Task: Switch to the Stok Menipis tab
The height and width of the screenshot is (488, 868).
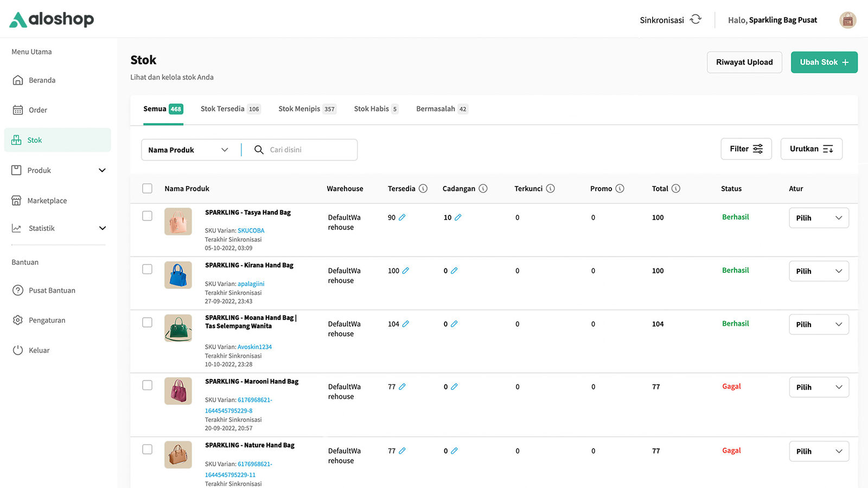Action: (x=307, y=109)
